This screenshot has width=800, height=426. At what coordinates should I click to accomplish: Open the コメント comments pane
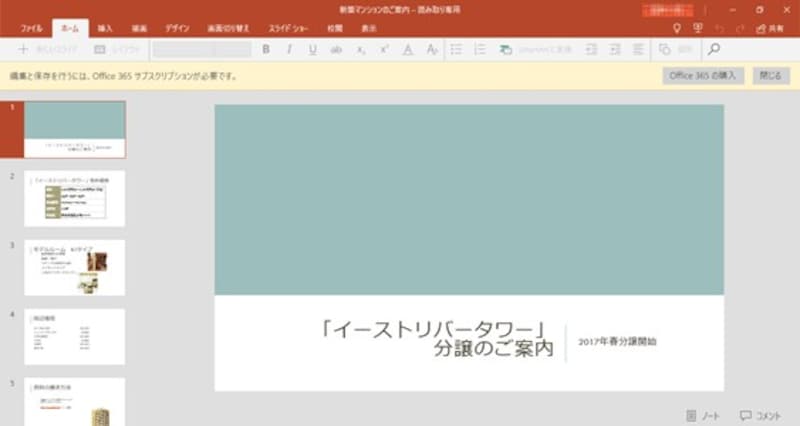(760, 415)
